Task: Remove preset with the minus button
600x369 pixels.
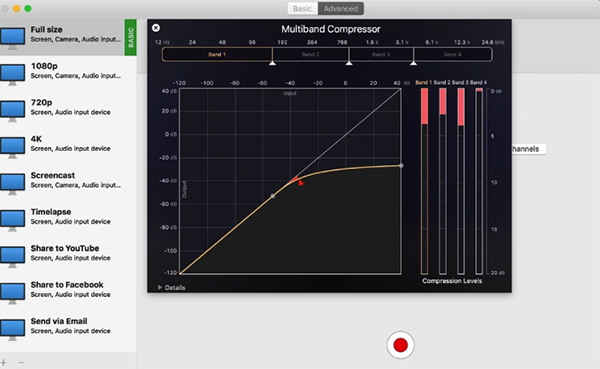Action: click(x=21, y=362)
